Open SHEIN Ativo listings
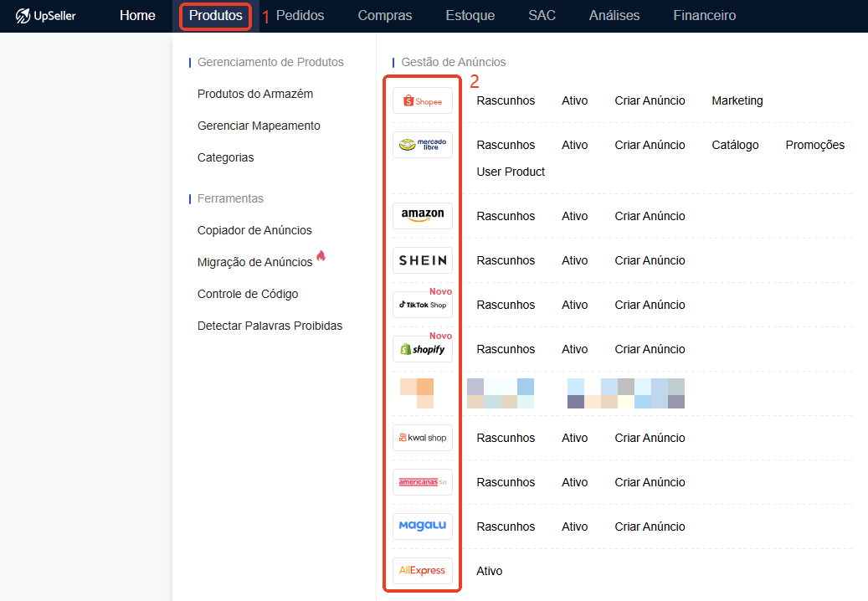The width and height of the screenshot is (868, 601). click(x=574, y=260)
